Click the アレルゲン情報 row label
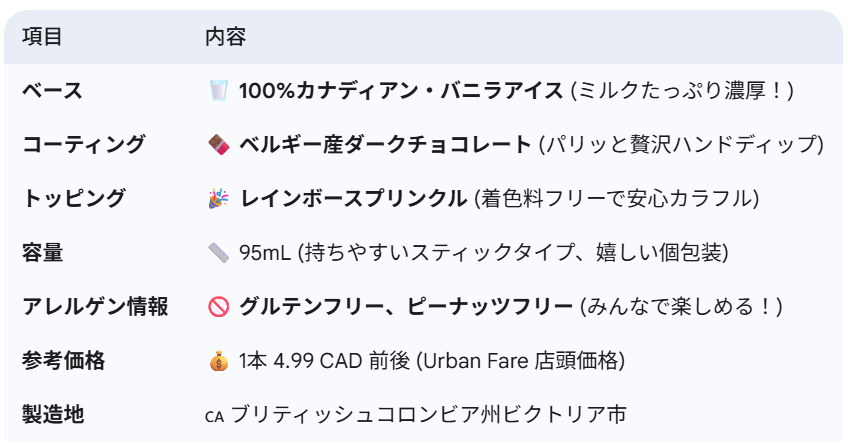 [x=95, y=307]
